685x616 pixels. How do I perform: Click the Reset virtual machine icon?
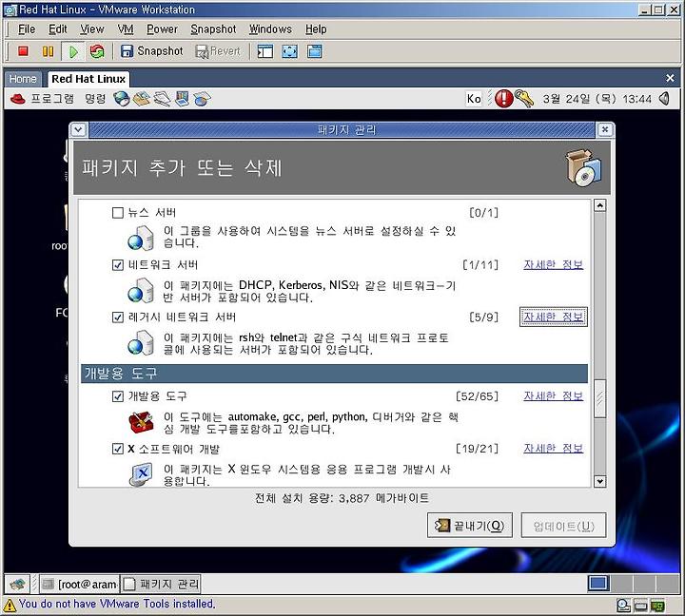(97, 51)
